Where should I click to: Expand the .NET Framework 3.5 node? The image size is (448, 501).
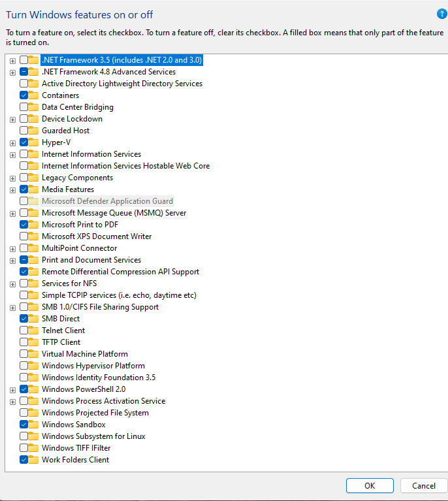tap(12, 61)
